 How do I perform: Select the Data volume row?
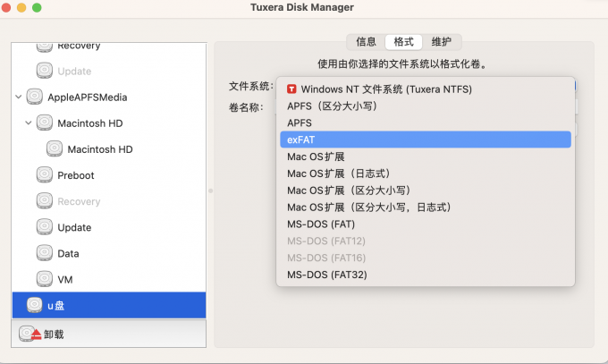point(109,253)
